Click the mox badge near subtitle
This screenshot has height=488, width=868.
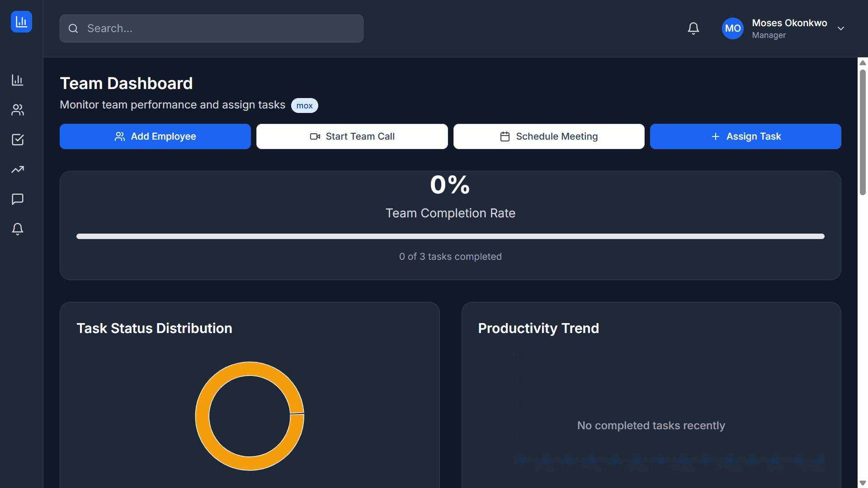coord(304,105)
